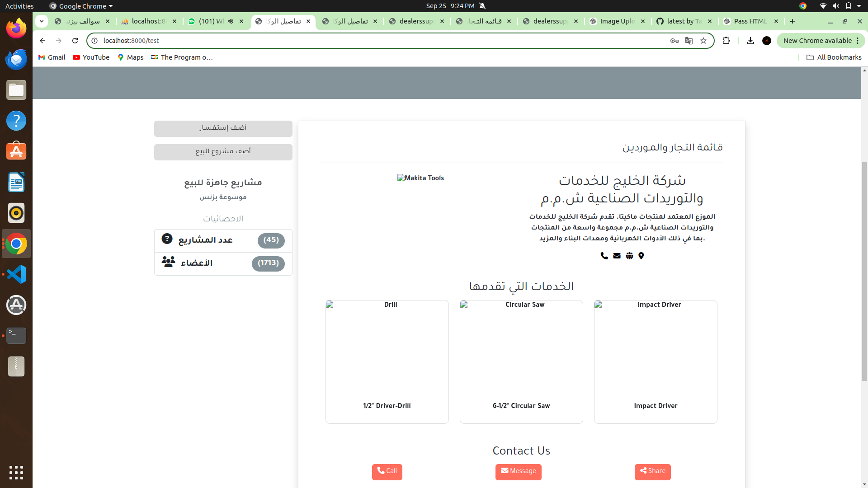Open Chrome downloads via the download icon
Viewport: 868px width, 488px height.
[750, 41]
